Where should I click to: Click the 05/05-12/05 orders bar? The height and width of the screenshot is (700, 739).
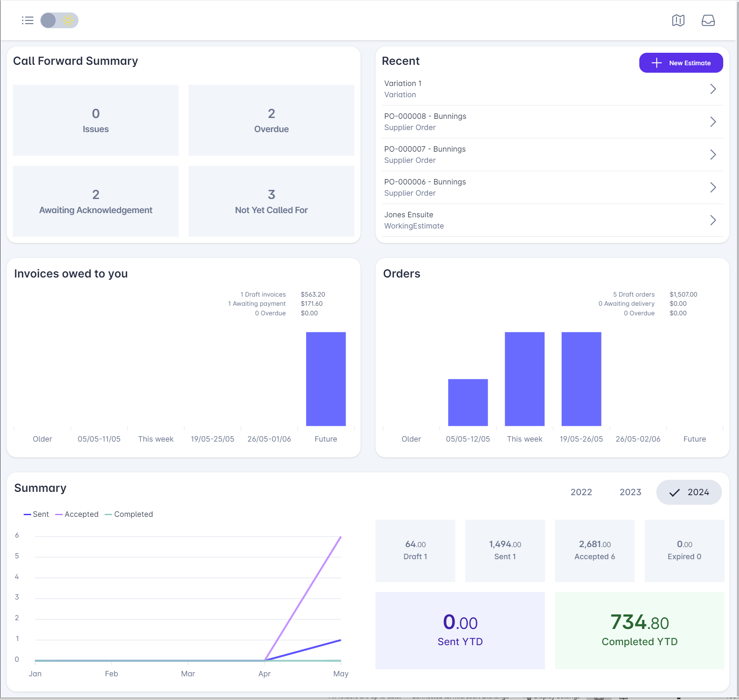(468, 402)
